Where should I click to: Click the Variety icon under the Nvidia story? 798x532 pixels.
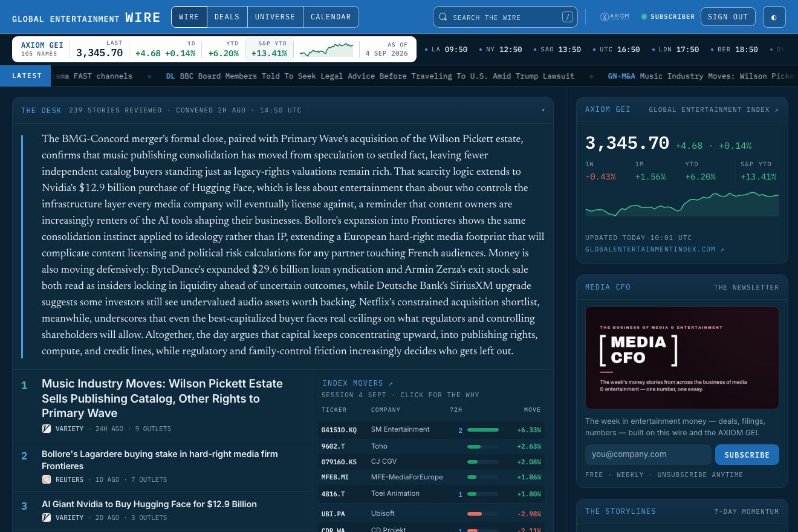click(47, 517)
